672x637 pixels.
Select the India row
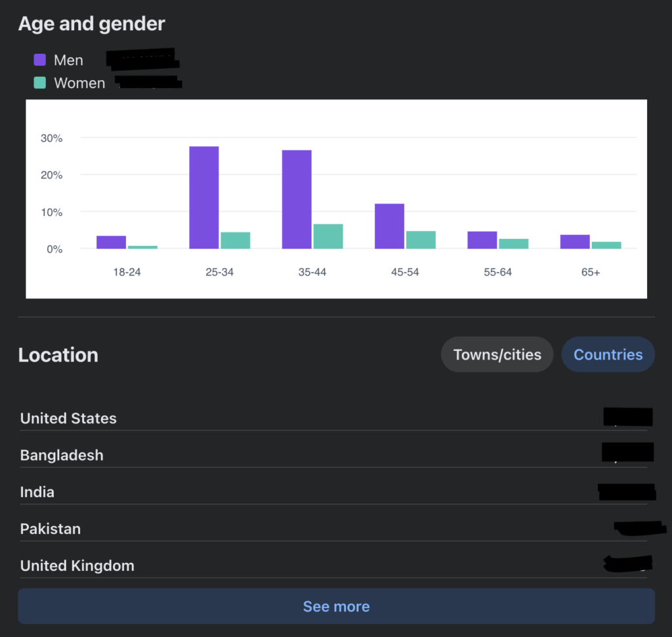pos(37,491)
